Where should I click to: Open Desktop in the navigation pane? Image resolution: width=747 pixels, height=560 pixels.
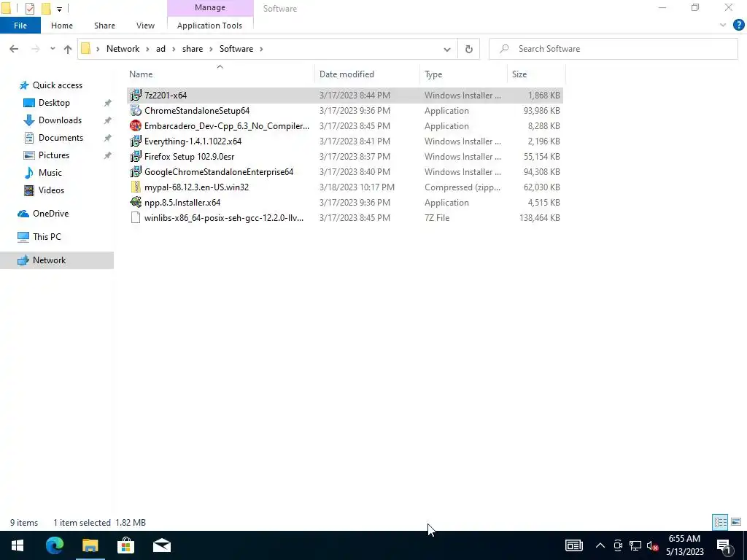tap(54, 103)
